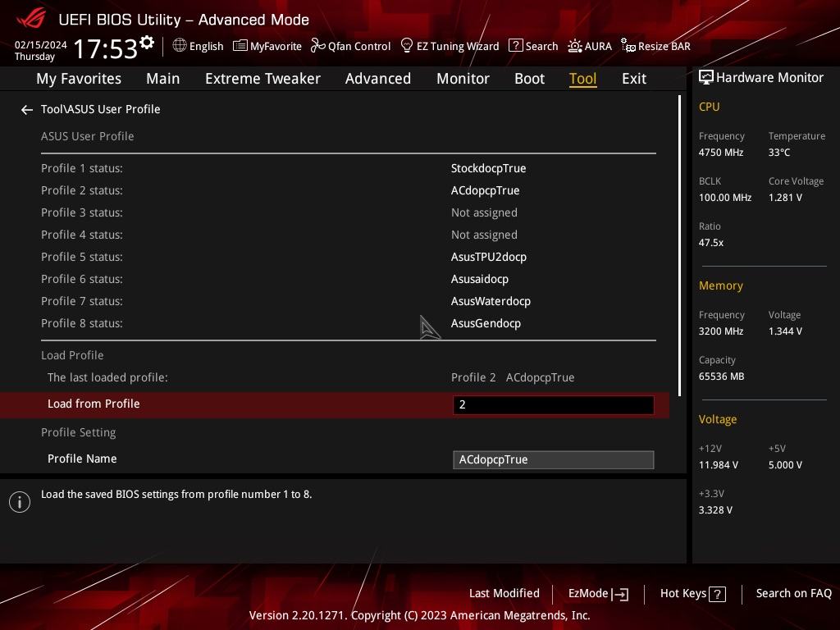Click the Ratio 47.5x value
Image resolution: width=840 pixels, height=630 pixels.
pyautogui.click(x=711, y=243)
